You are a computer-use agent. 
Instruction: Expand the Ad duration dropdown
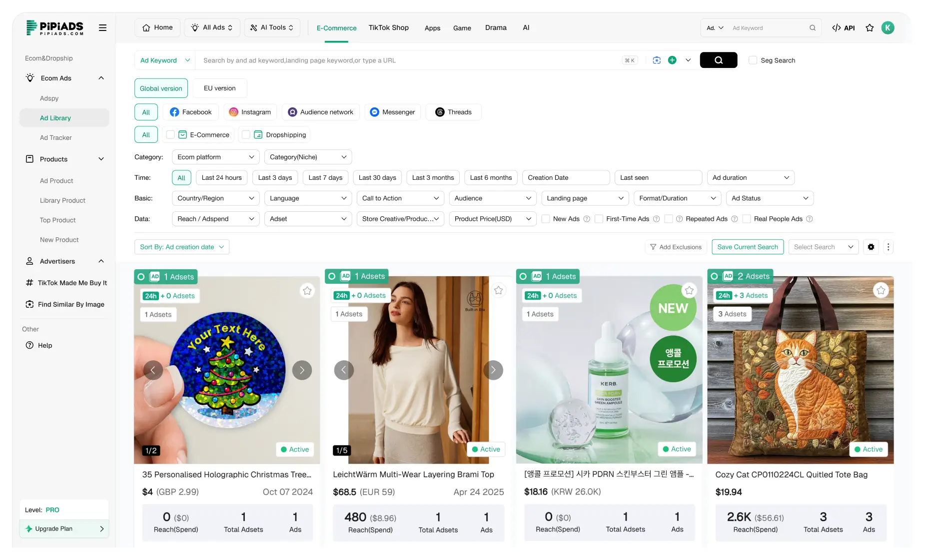coord(751,177)
